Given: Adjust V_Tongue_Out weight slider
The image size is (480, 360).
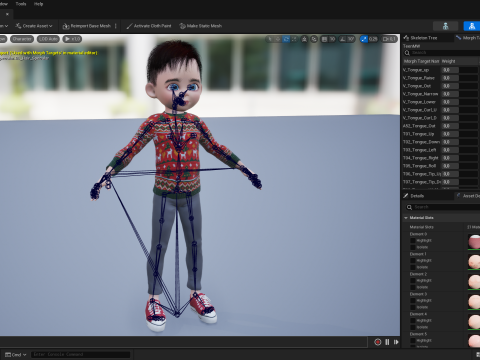Looking at the screenshot, I should pyautogui.click(x=460, y=86).
